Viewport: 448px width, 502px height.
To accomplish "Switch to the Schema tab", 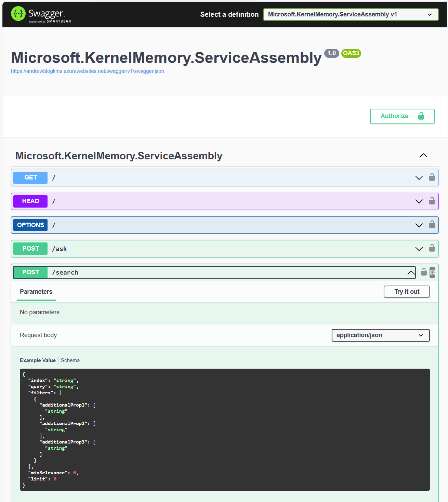I will (x=70, y=360).
